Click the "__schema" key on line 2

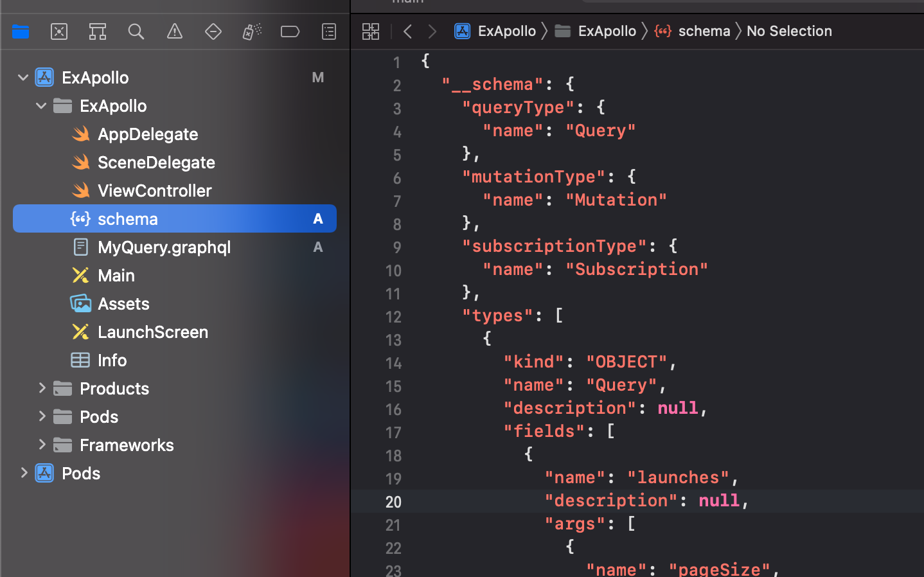(x=493, y=84)
